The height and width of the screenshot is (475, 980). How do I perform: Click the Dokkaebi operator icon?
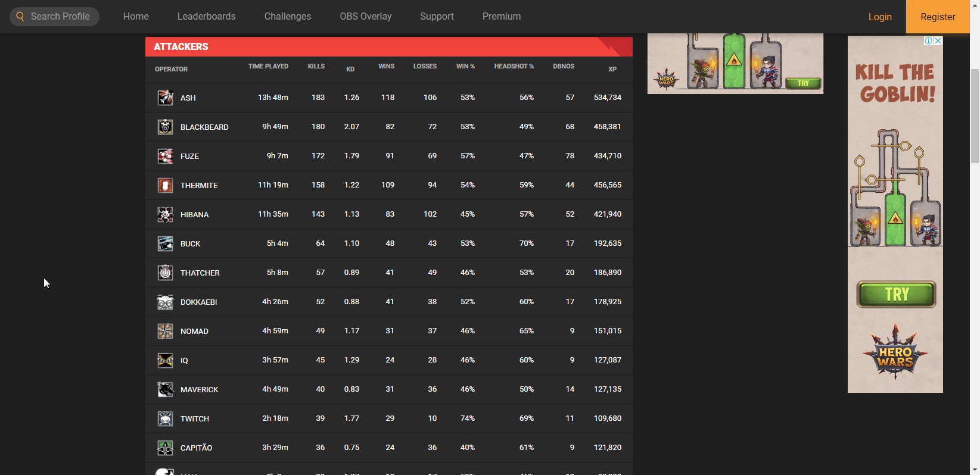tap(165, 302)
